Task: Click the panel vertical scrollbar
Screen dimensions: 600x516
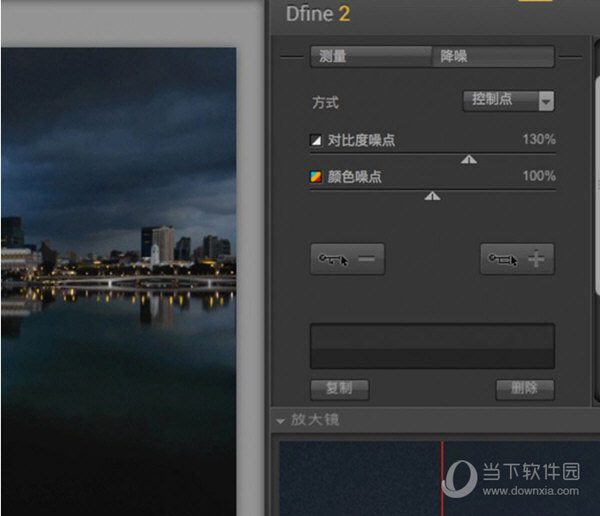Action: [597, 186]
